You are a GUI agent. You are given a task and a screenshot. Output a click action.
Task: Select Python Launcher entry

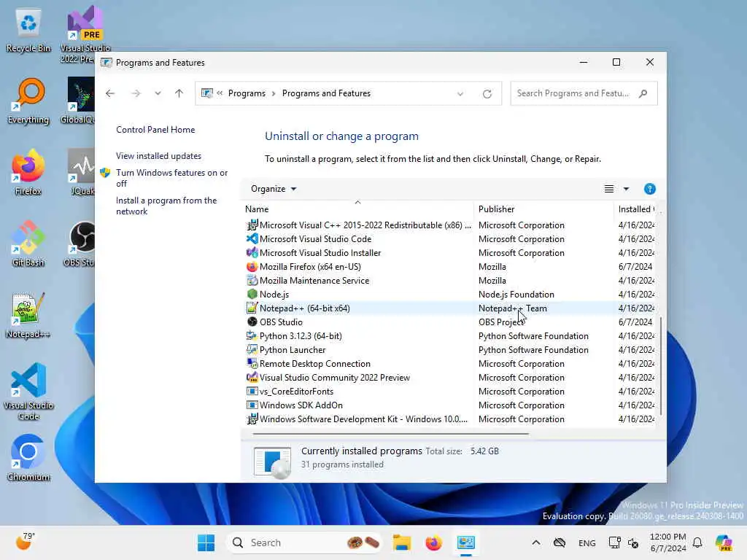(x=449, y=349)
